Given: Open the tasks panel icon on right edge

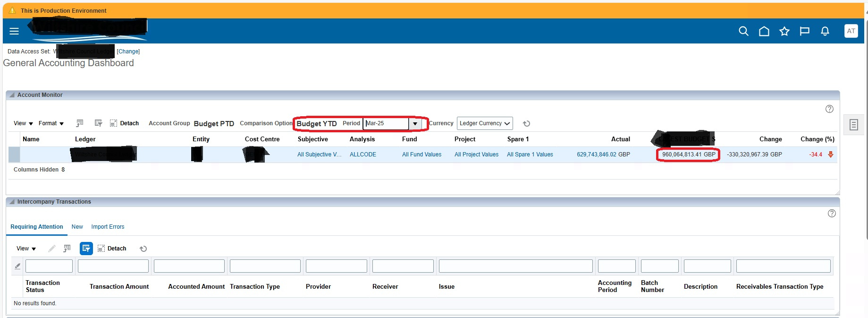Looking at the screenshot, I should coord(853,125).
